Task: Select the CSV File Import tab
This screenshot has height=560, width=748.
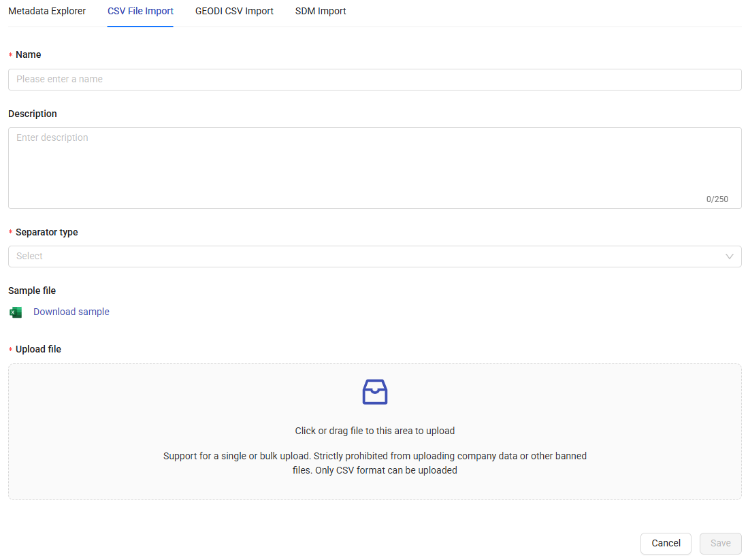Action: (140, 12)
